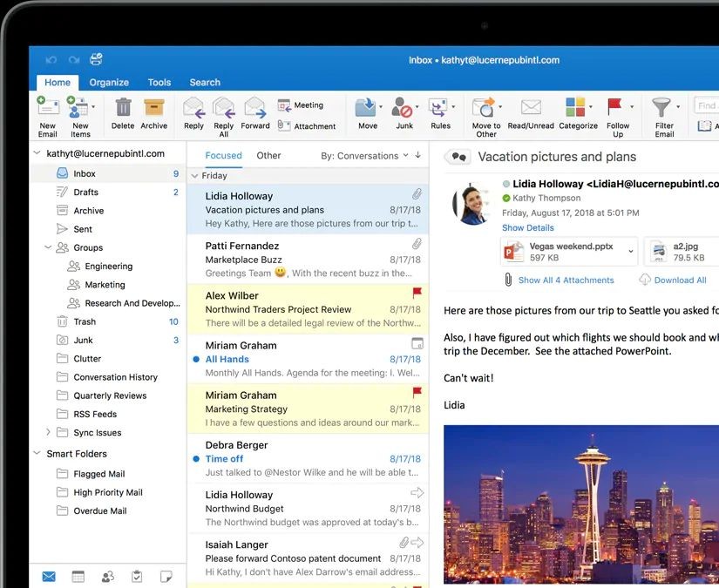This screenshot has height=588, width=719.
Task: Open the Follow Up dropdown arrow
Action: pyautogui.click(x=632, y=107)
